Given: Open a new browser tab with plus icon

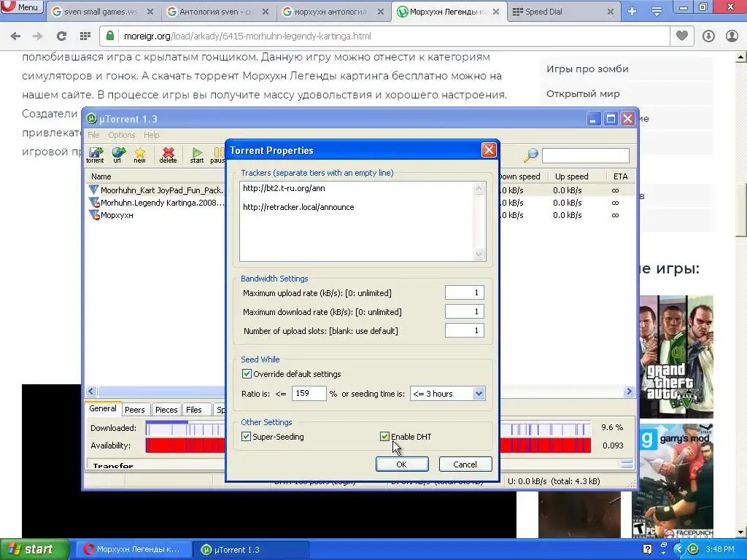Looking at the screenshot, I should 632,12.
